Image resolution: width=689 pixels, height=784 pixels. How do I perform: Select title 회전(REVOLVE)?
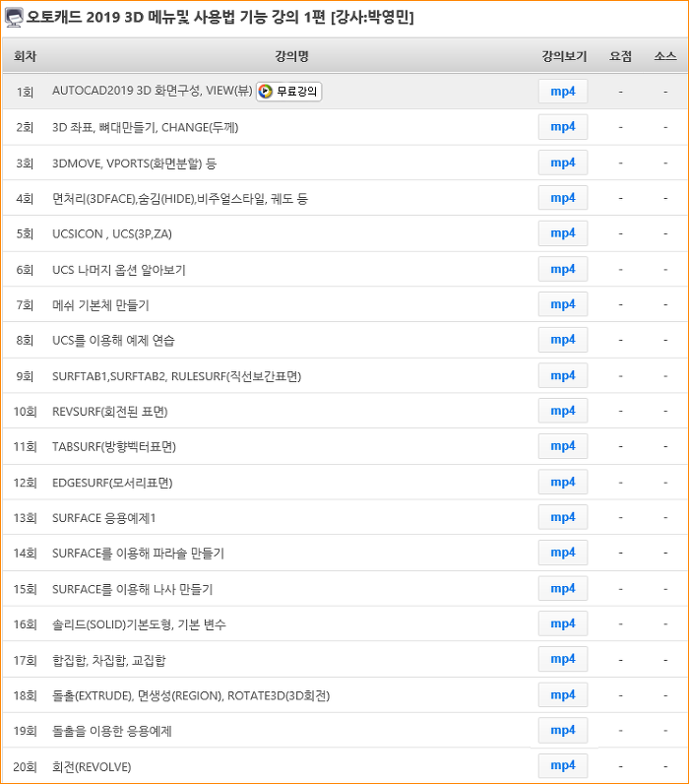(92, 766)
